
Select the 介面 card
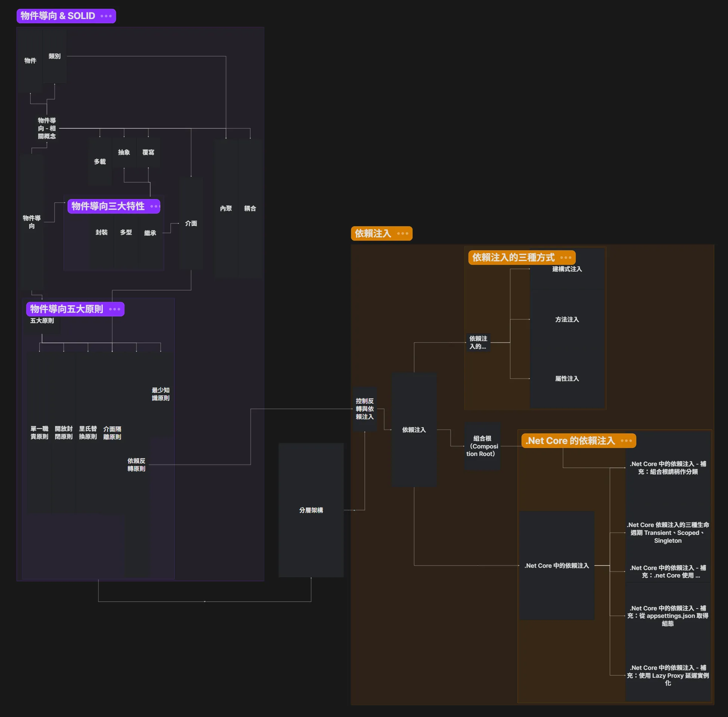coord(191,223)
